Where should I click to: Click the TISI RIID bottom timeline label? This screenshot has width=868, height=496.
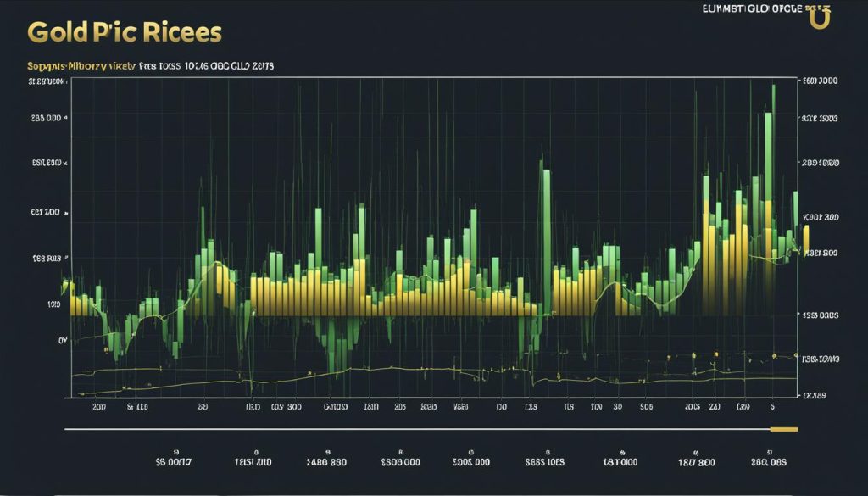(252, 463)
